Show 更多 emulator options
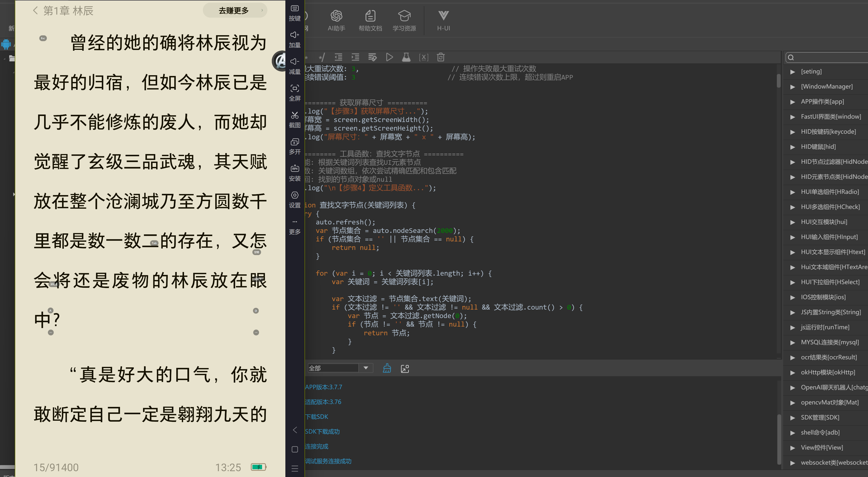Image resolution: width=868 pixels, height=477 pixels. (295, 227)
